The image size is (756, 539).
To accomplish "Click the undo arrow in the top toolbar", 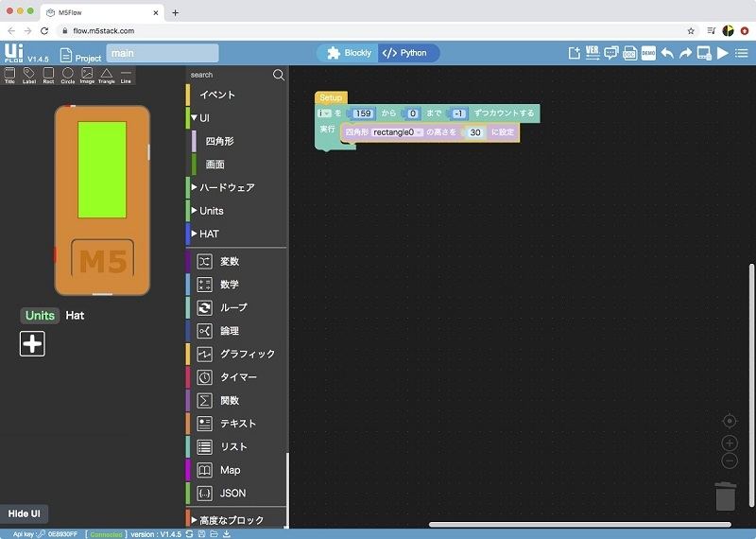I will [667, 54].
